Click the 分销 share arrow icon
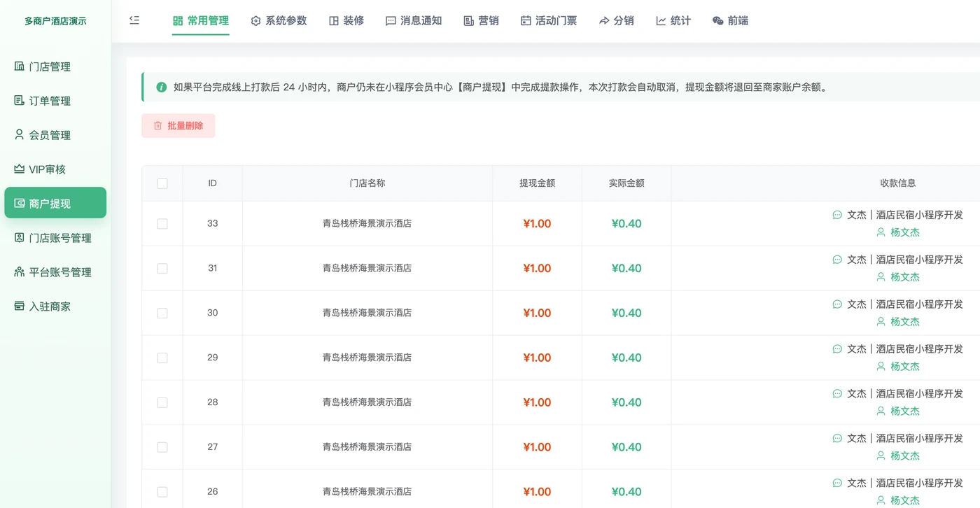 [604, 21]
